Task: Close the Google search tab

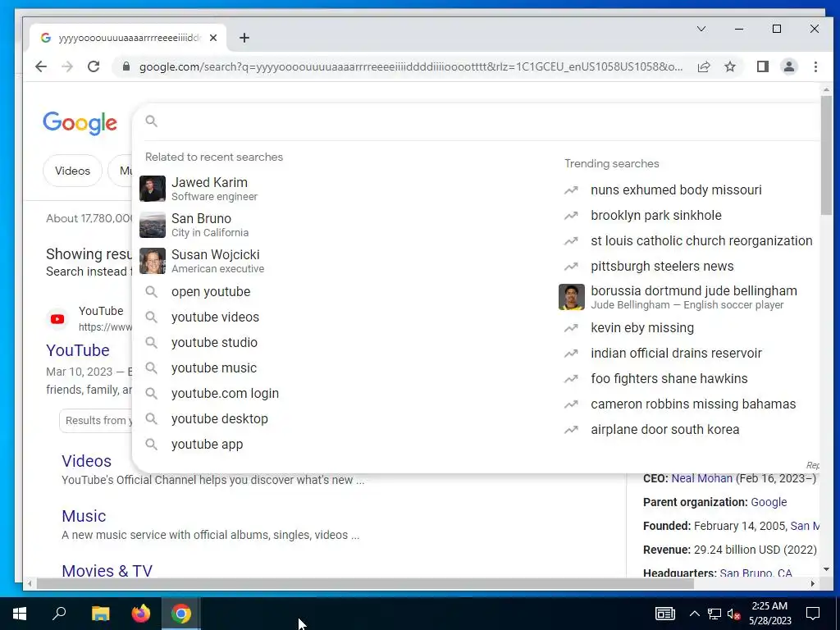Action: (x=213, y=38)
